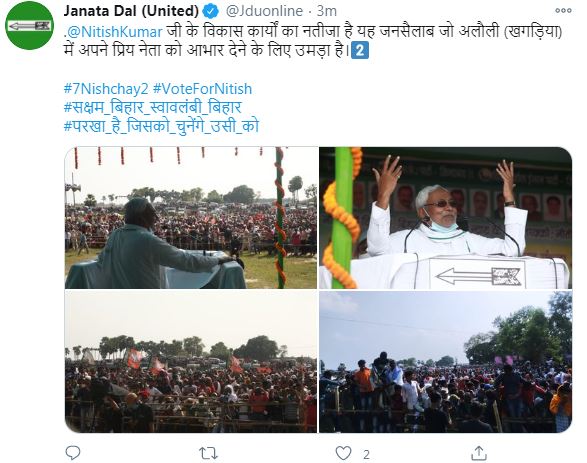Open photo of speaker facing the crowd
This screenshot has height=463, width=587.
[191, 218]
